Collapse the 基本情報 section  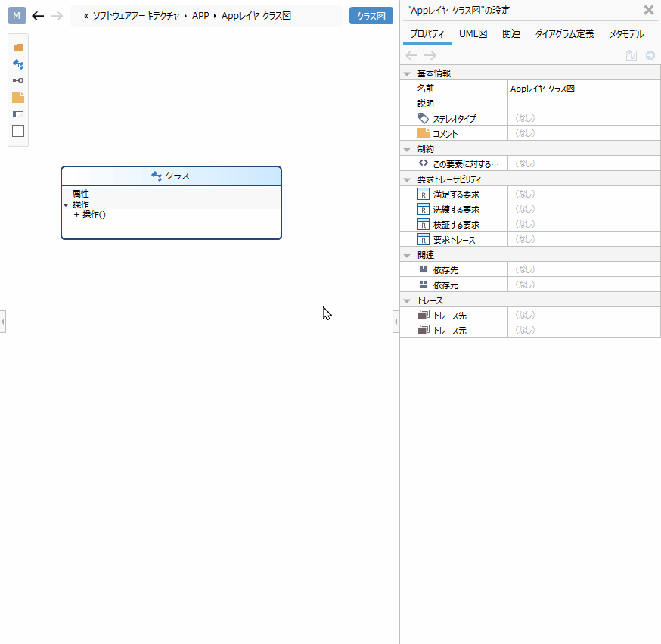click(407, 74)
